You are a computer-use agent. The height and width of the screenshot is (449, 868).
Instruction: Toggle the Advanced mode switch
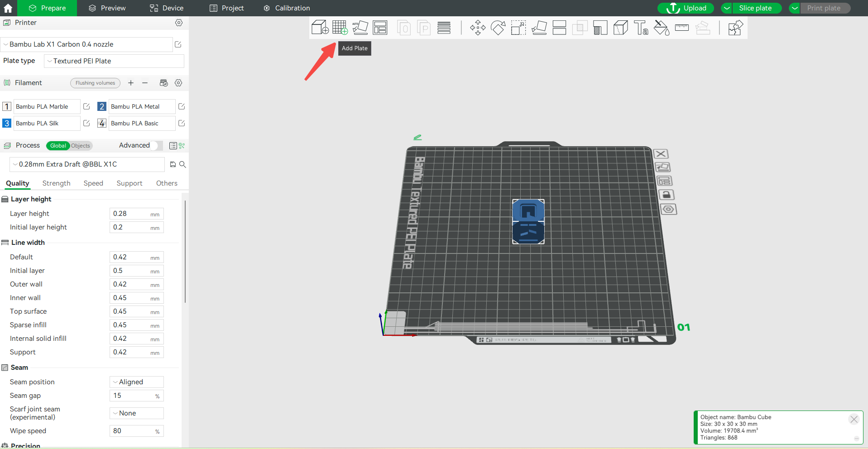(157, 145)
